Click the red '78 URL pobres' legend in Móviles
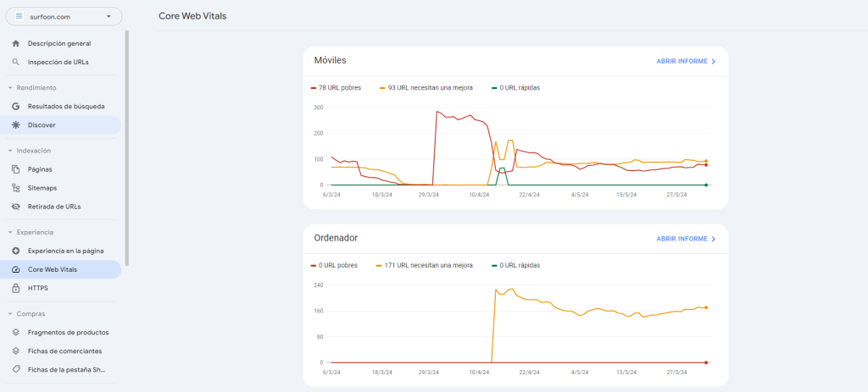This screenshot has width=868, height=392. (x=339, y=88)
